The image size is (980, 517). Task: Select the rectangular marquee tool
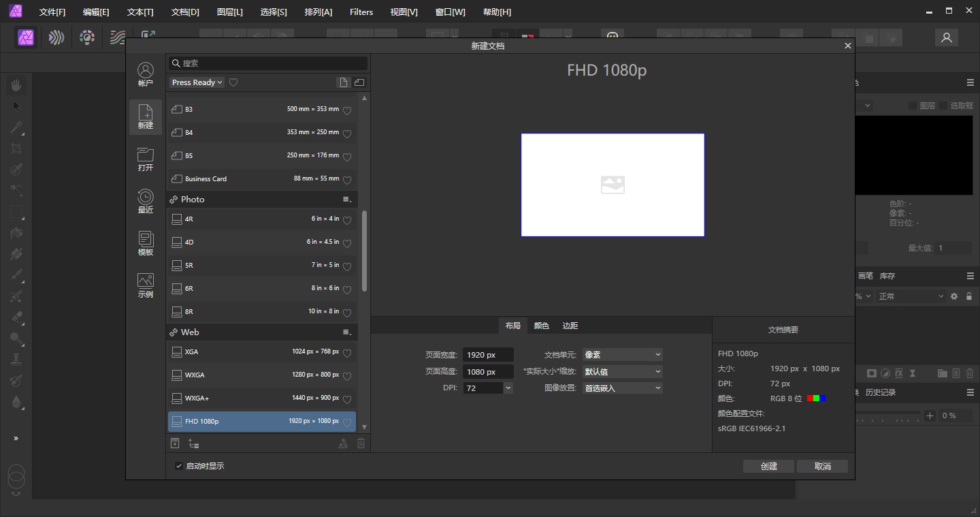[16, 212]
